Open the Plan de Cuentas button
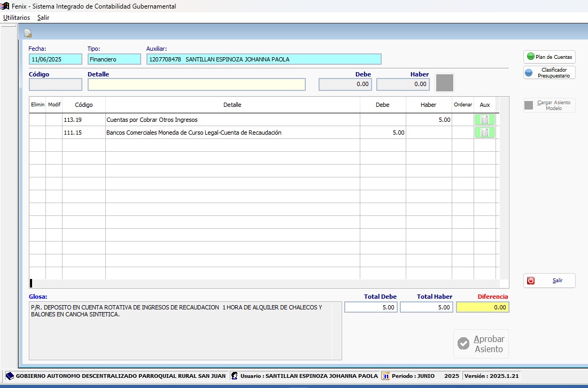 tap(549, 57)
